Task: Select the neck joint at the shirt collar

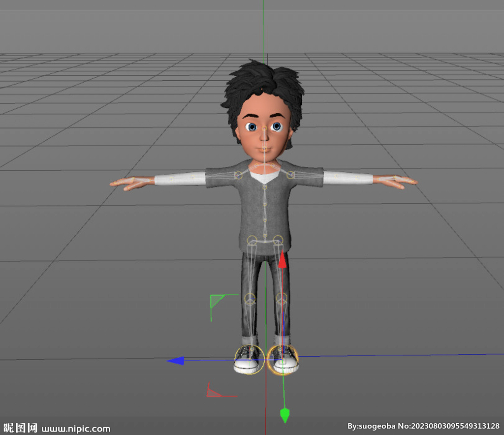Action: (x=264, y=165)
